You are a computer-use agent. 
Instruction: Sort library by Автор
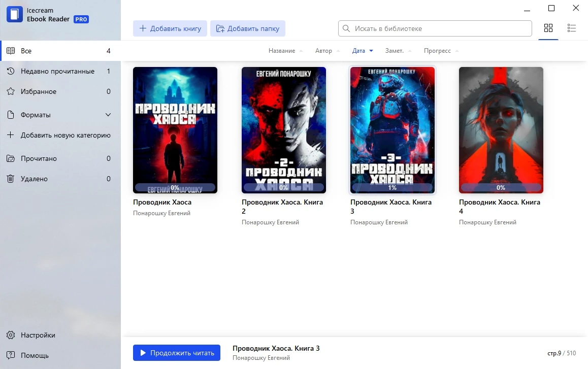point(328,51)
